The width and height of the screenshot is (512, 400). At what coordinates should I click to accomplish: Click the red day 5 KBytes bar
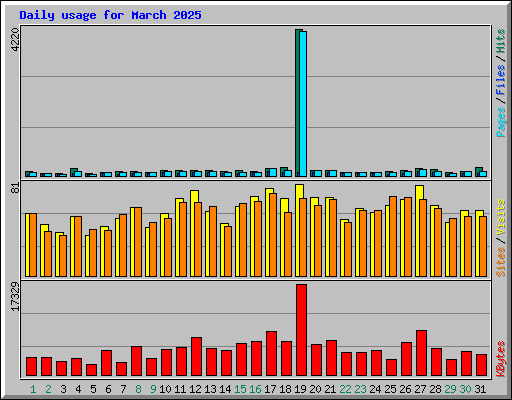pyautogui.click(x=91, y=370)
